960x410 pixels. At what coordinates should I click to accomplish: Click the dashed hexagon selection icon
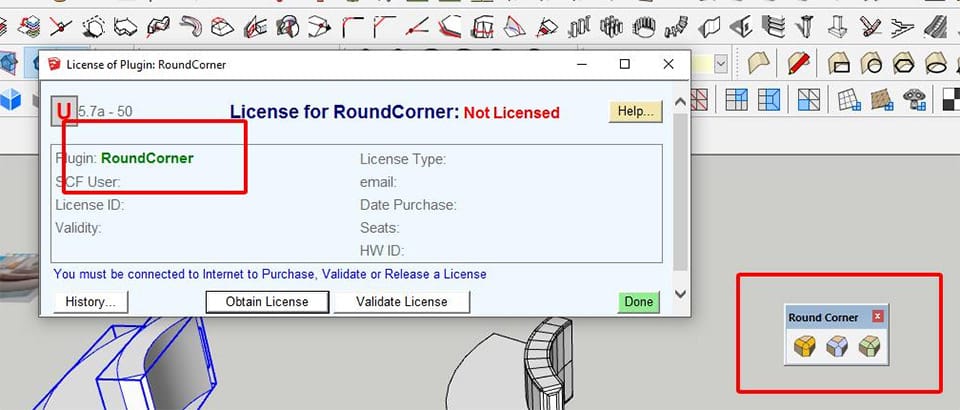click(x=94, y=27)
